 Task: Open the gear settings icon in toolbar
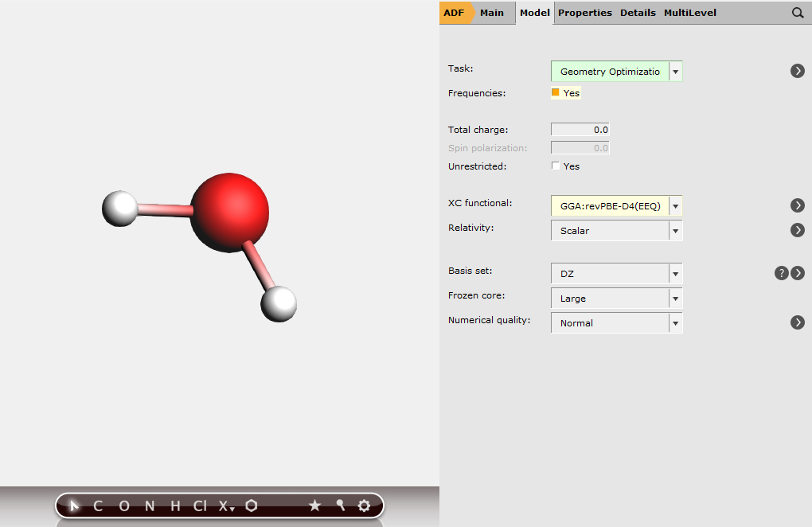tap(364, 506)
